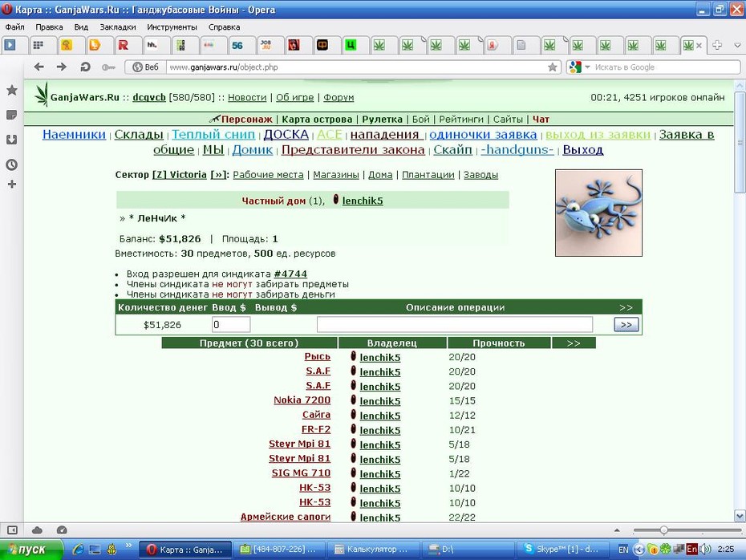Viewport: 746px width, 560px height.
Task: Click the Описание операции text field
Action: coord(455,324)
